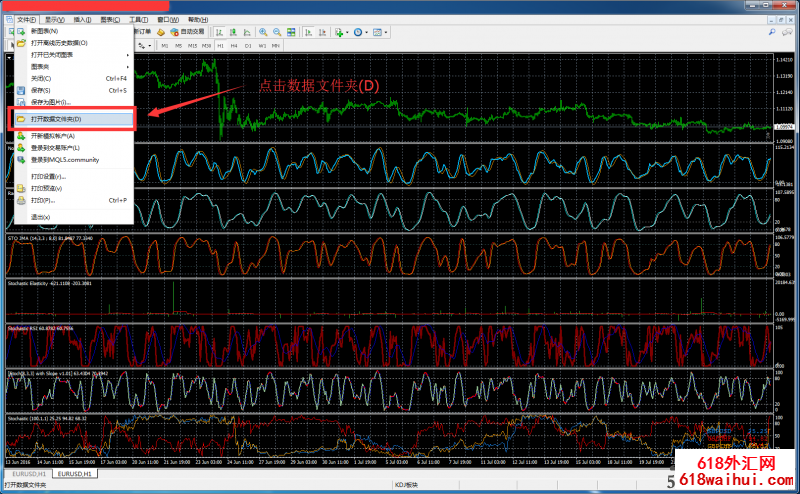Click the application icon left of 文件(F)
The height and width of the screenshot is (494, 800).
point(9,19)
